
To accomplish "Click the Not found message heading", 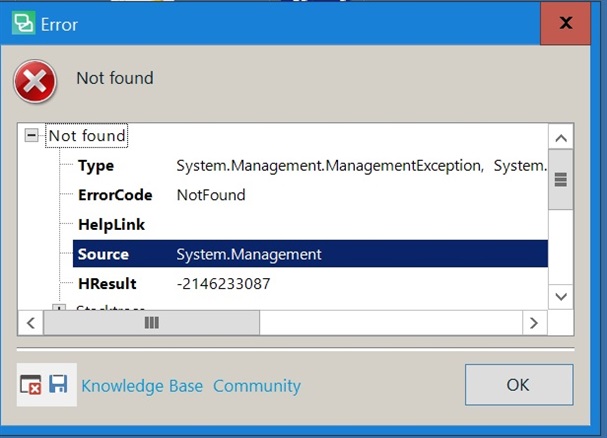I will [115, 78].
